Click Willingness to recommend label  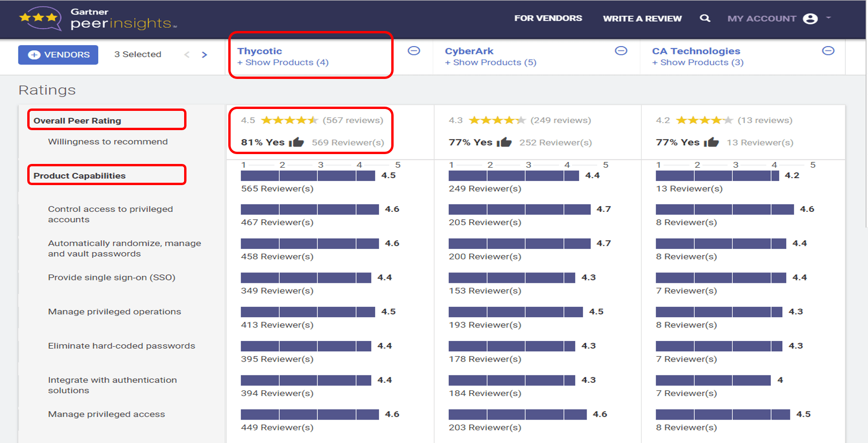[x=108, y=142]
